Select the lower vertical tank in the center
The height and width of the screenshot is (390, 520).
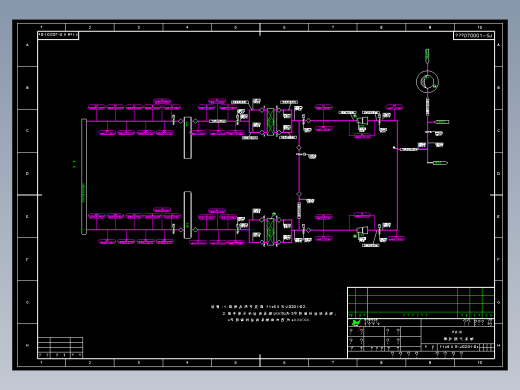point(188,215)
